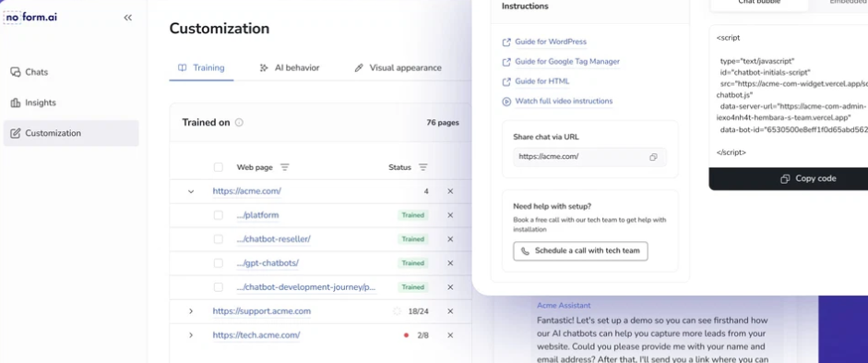Remove the .../chatbot-reseller/ page
The width and height of the screenshot is (868, 363).
(450, 239)
